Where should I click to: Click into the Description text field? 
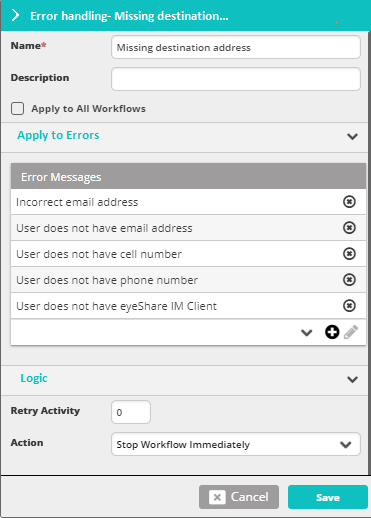pos(236,79)
